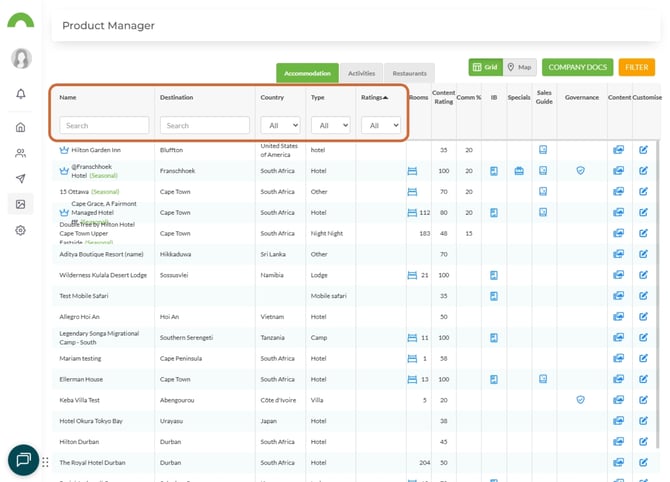Screen dimensions: 670x482
Task: Click the 'Aditya Boutique Resort (name)' row name
Action: (101, 254)
